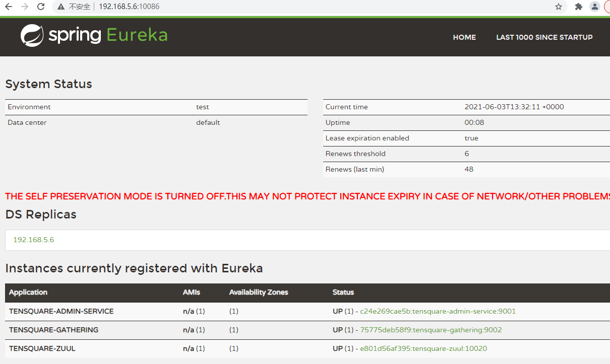Open the HOME navigation item

coord(464,37)
